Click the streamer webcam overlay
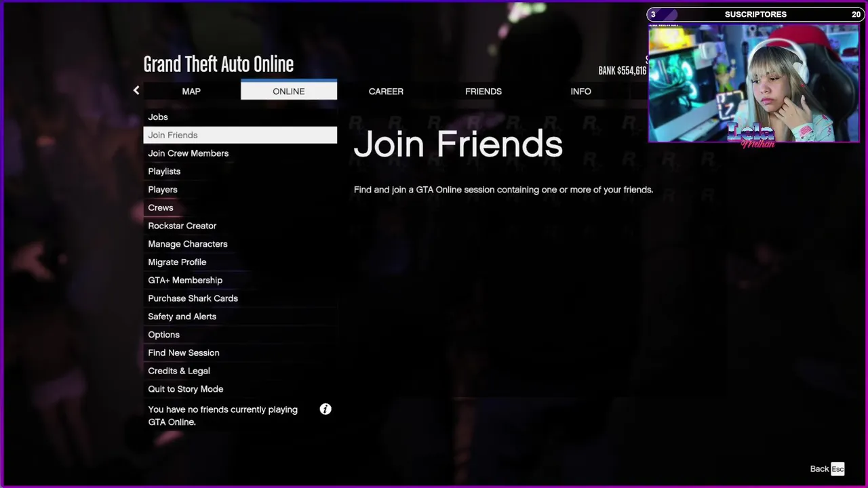The width and height of the screenshot is (868, 488). (x=753, y=83)
